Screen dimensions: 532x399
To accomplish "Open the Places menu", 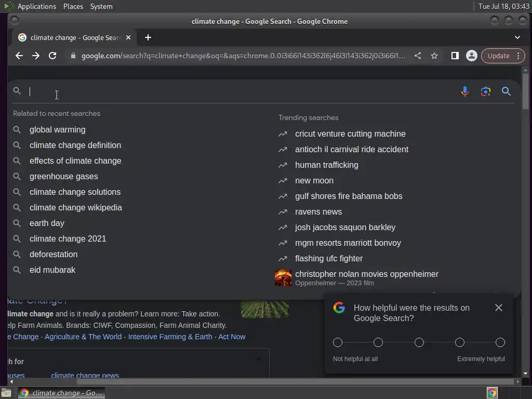I will [73, 6].
